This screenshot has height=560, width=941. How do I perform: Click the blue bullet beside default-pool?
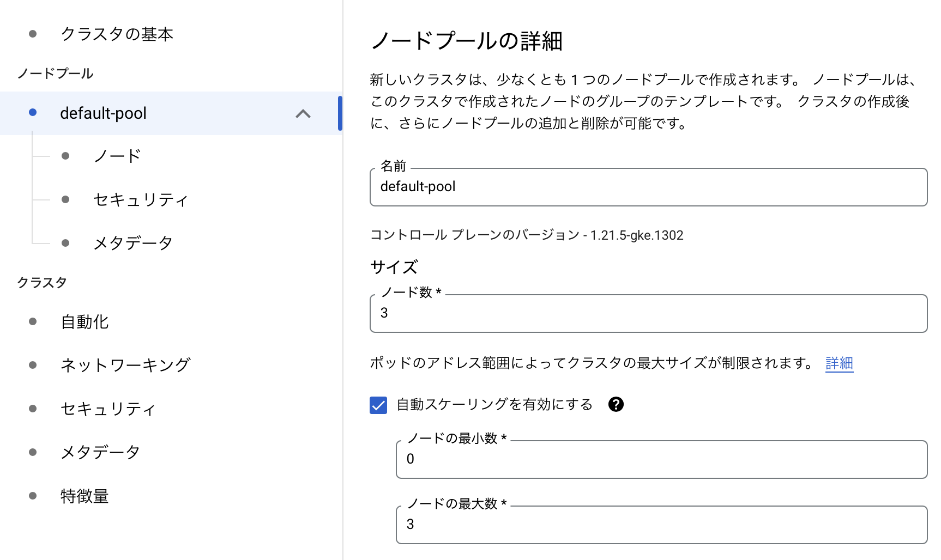(x=33, y=112)
